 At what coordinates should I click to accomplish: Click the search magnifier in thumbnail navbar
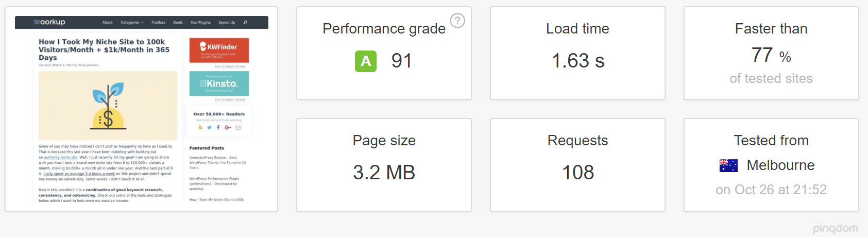pyautogui.click(x=245, y=22)
